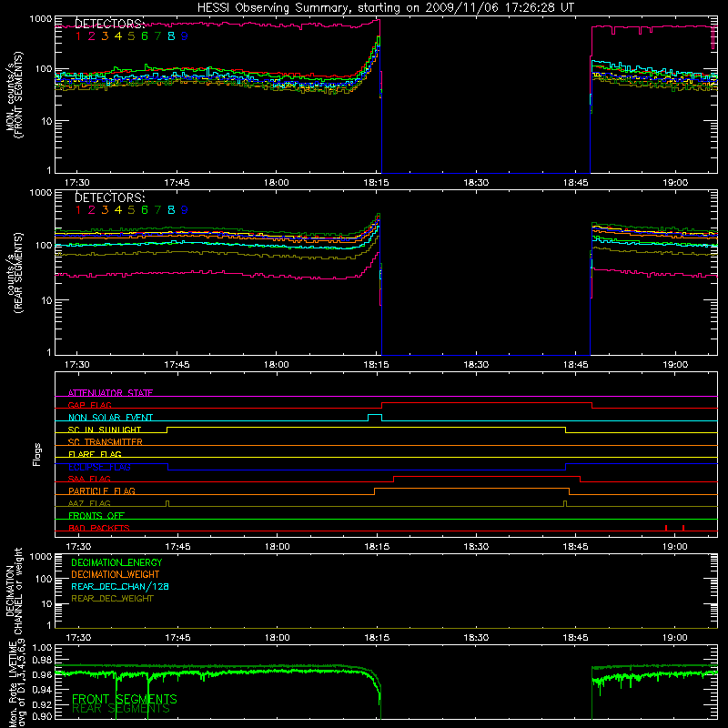This screenshot has height=728, width=728.
Task: Select detector 9 in rear segments legend
Action: 185,210
